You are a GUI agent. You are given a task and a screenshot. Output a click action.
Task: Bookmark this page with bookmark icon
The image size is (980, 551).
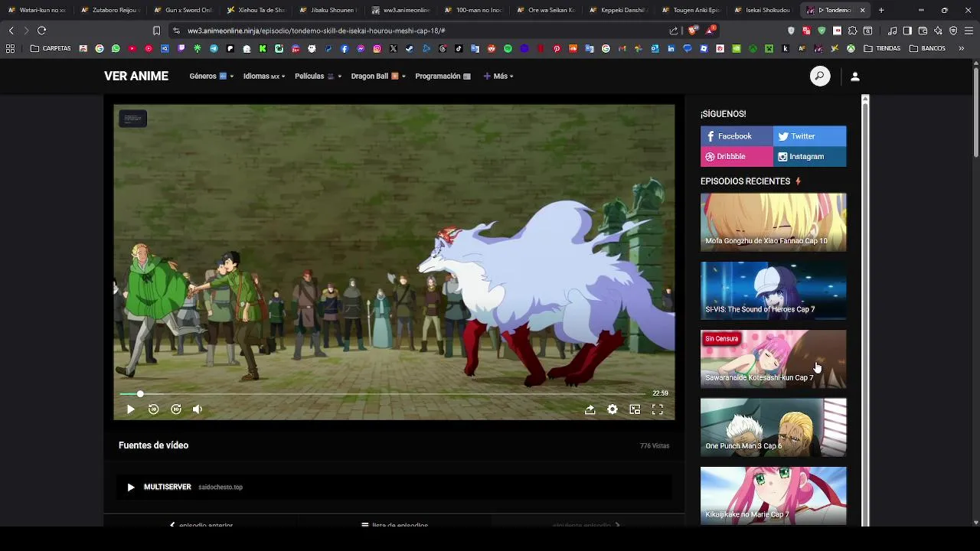point(156,31)
